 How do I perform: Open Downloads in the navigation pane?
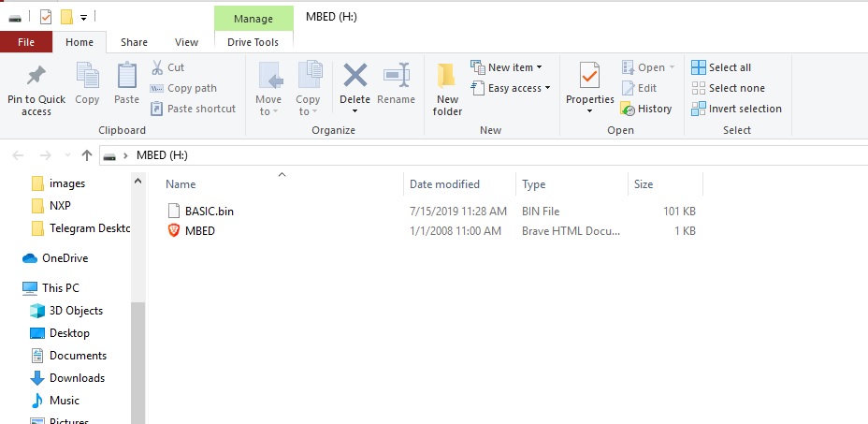tap(77, 378)
